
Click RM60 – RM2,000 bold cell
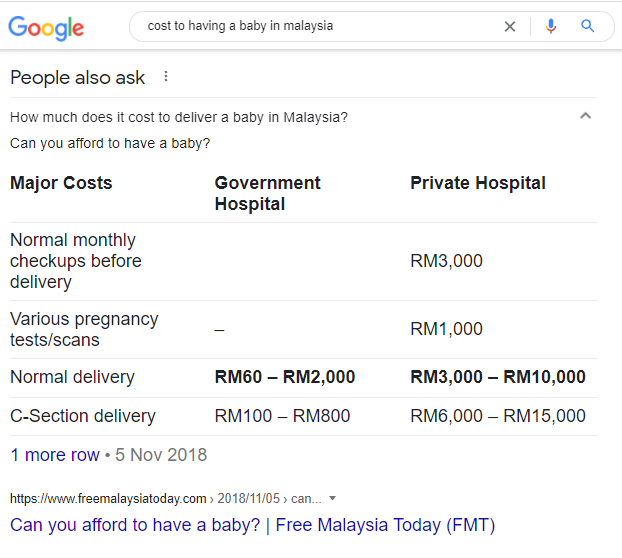coord(284,377)
